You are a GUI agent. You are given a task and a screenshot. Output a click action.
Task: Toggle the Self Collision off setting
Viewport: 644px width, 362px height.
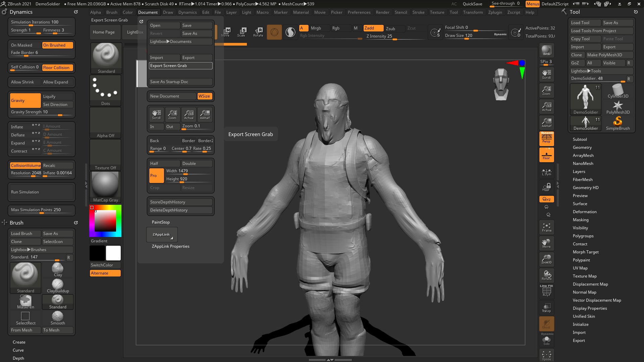[x=24, y=67]
